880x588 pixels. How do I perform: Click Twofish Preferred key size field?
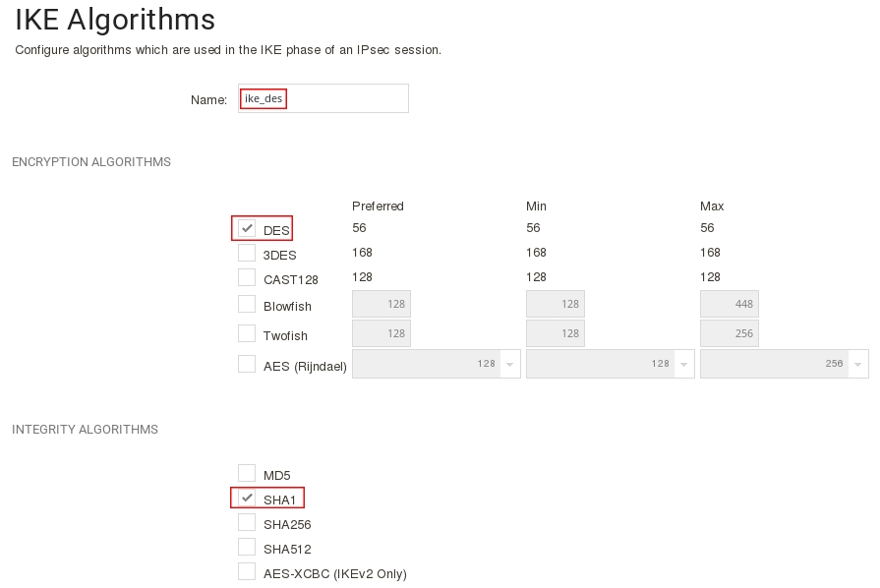pyautogui.click(x=381, y=334)
